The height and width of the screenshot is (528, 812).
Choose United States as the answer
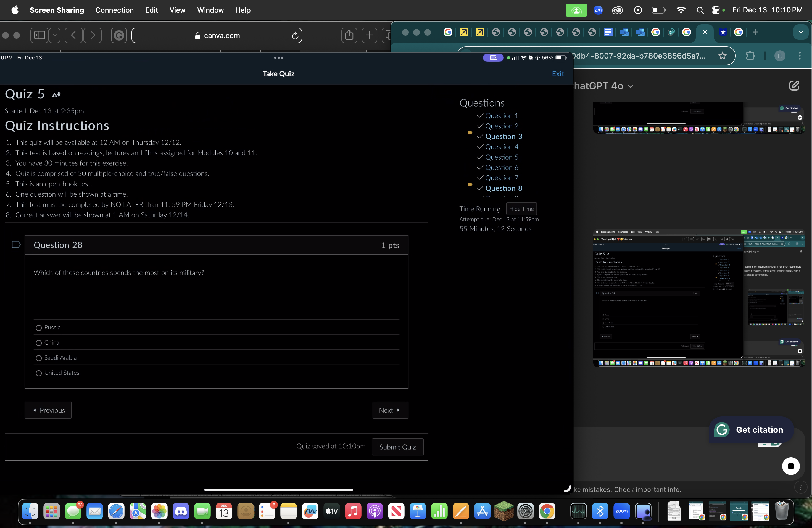pos(39,373)
